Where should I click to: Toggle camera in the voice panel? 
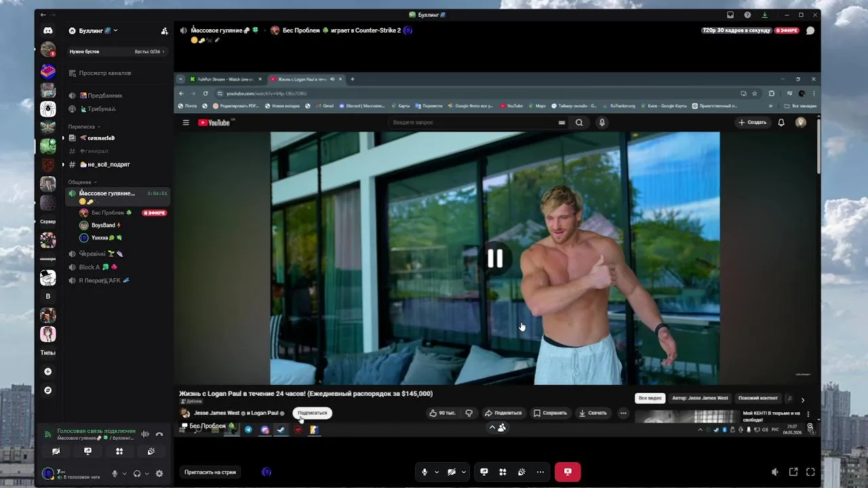(x=56, y=451)
